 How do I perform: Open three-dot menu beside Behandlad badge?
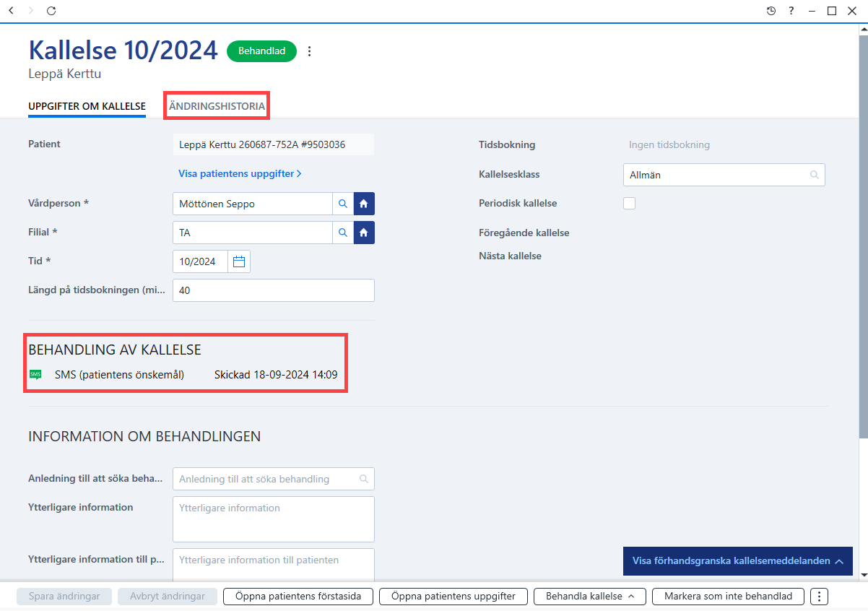pos(310,51)
